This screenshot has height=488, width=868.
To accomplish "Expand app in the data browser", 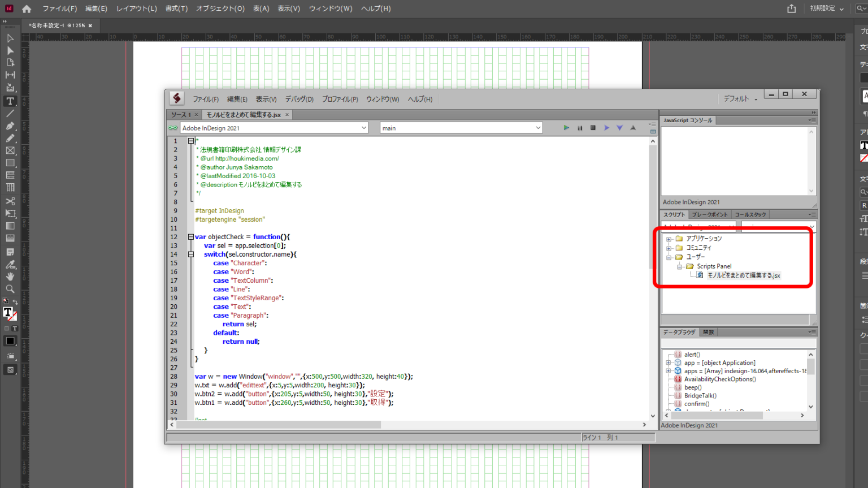I will (667, 362).
